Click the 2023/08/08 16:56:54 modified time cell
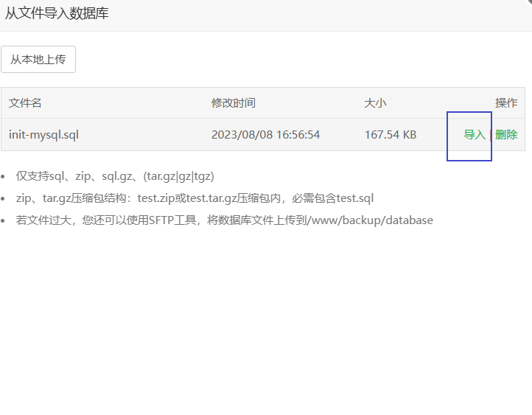Image resolution: width=532 pixels, height=415 pixels. (x=265, y=135)
